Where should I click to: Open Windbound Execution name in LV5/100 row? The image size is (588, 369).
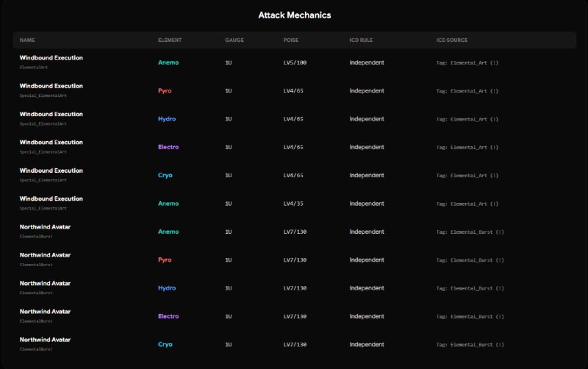point(51,57)
